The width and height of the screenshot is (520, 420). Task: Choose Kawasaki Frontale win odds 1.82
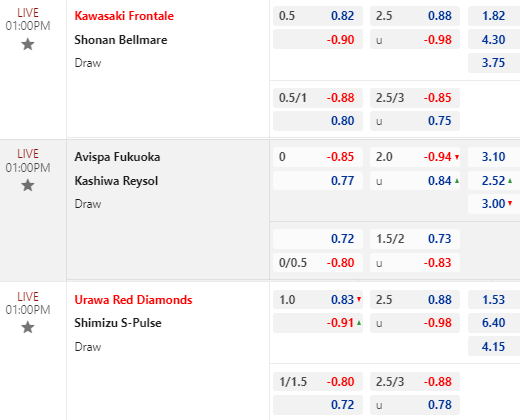point(494,16)
